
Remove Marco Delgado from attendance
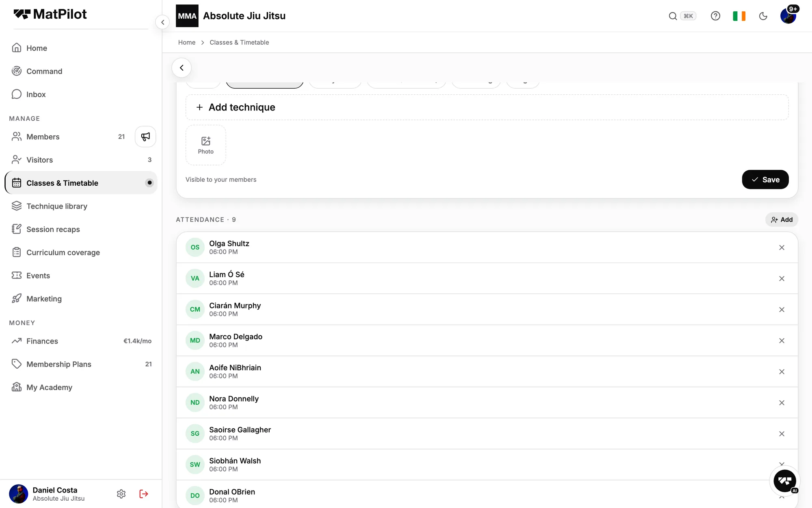click(x=782, y=341)
